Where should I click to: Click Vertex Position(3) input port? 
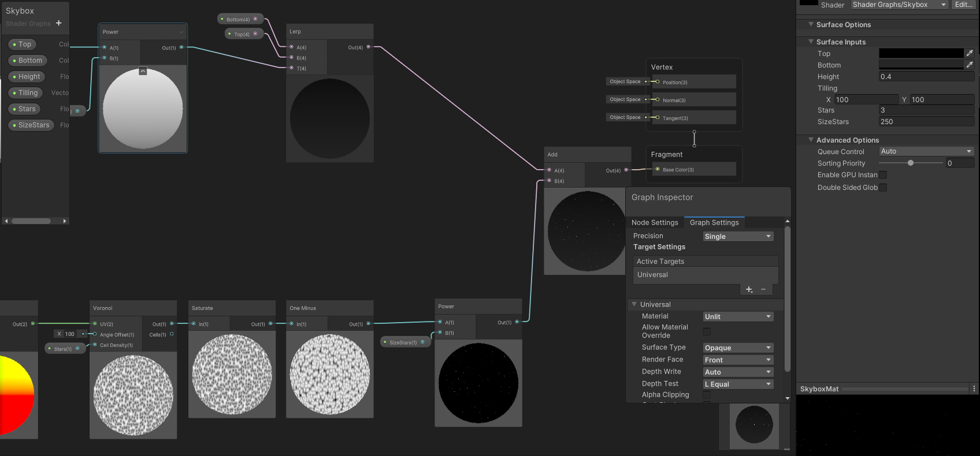pos(658,81)
